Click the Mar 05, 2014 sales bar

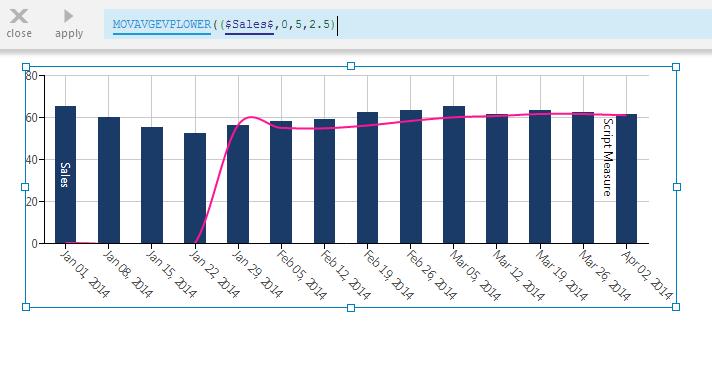coord(454,175)
